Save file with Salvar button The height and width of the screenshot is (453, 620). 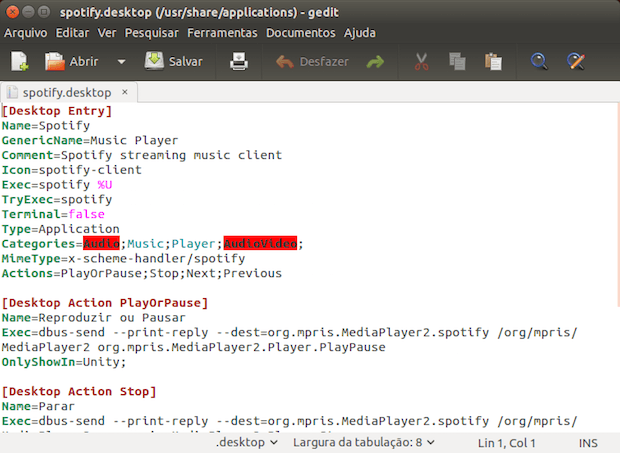pos(174,61)
